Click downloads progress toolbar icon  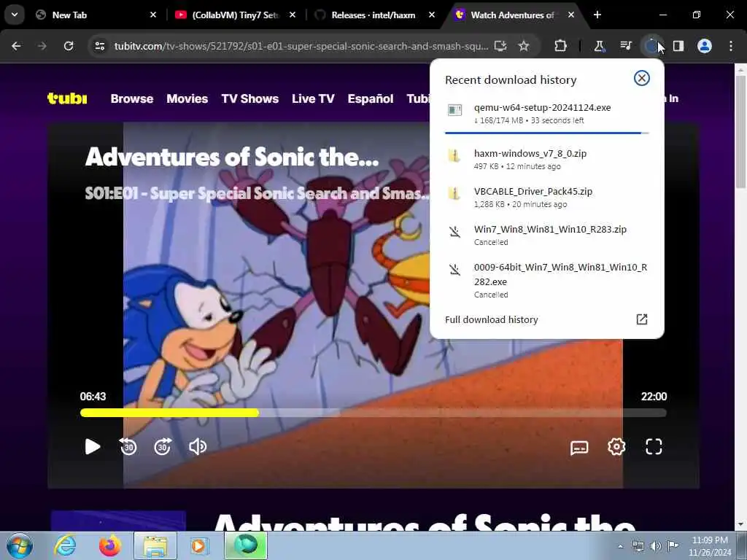pyautogui.click(x=651, y=46)
